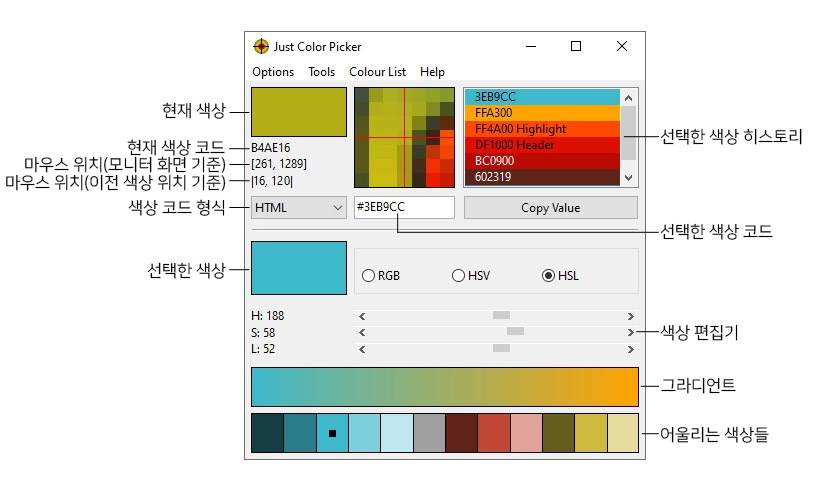Viewport: 822px width, 487px height.
Task: Pick the grey harmony swatch
Action: tap(429, 433)
